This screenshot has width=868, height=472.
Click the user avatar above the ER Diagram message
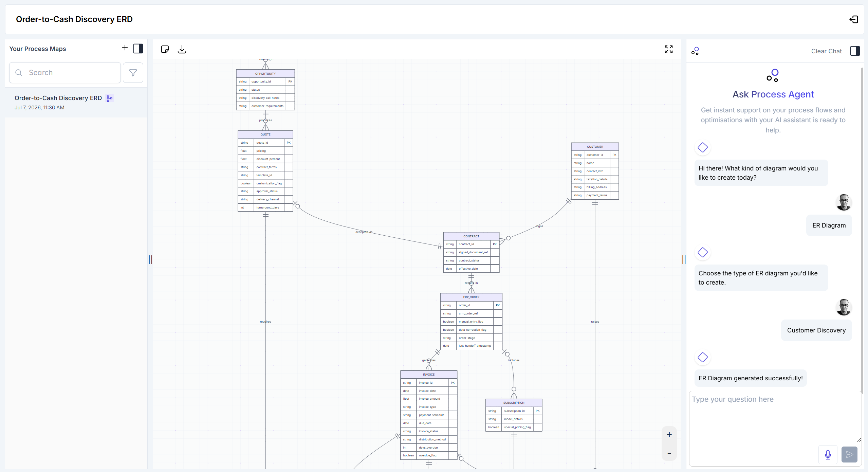pos(843,202)
